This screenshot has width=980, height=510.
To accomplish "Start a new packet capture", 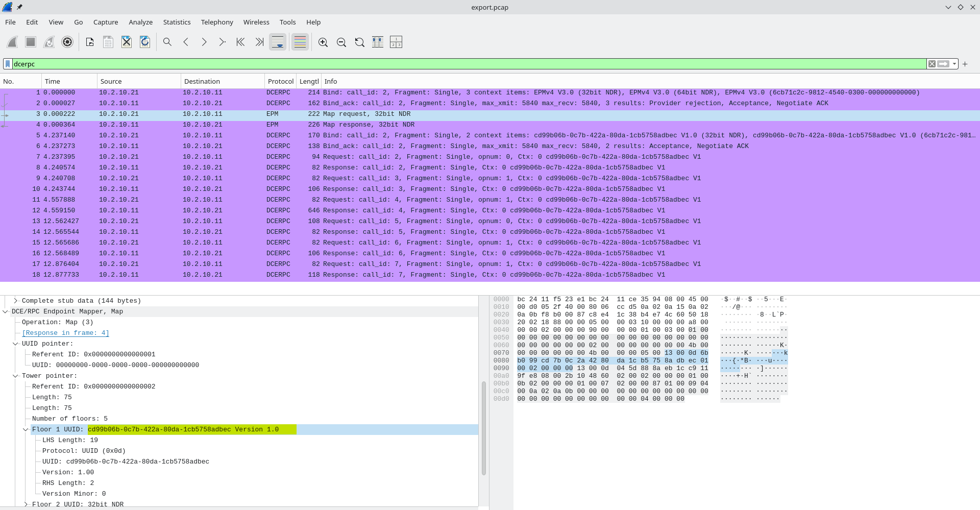I will pos(12,42).
